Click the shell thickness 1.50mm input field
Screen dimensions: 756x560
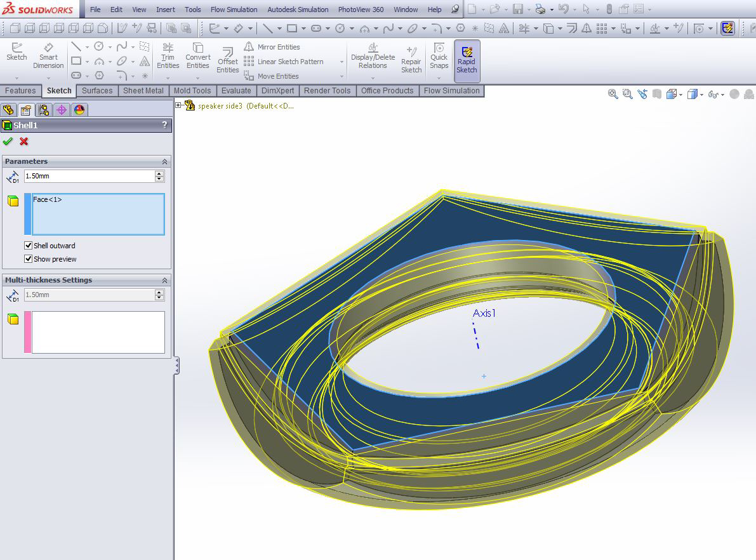point(90,176)
